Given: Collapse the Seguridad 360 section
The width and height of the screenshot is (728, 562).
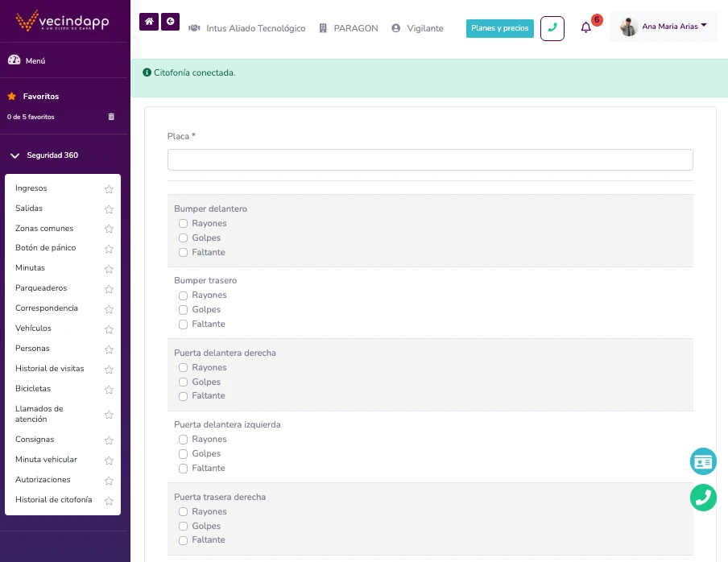Looking at the screenshot, I should (44, 155).
